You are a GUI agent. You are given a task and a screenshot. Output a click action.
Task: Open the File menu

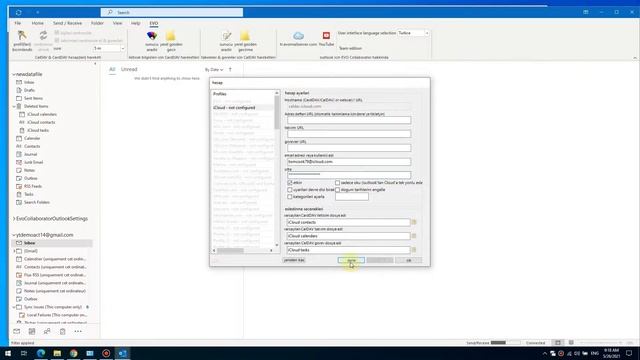(x=18, y=23)
